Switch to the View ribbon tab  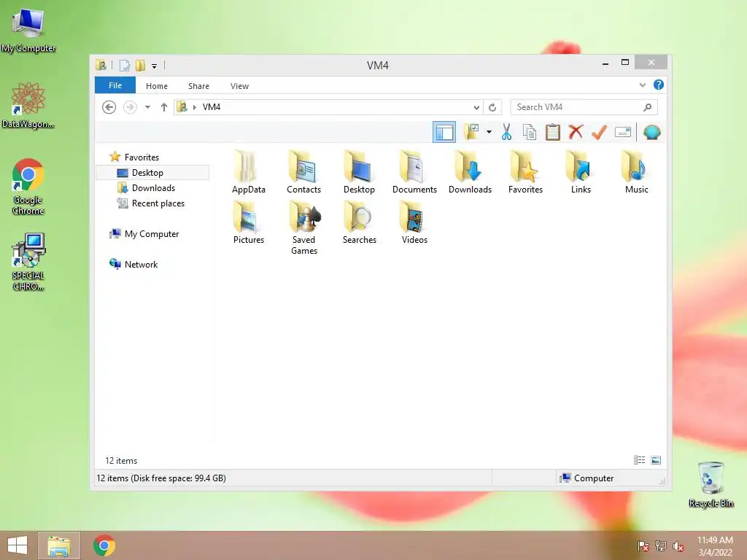click(x=239, y=86)
